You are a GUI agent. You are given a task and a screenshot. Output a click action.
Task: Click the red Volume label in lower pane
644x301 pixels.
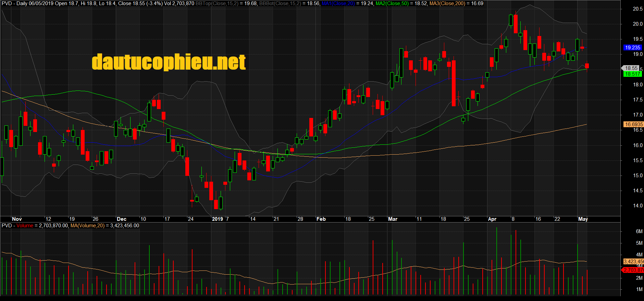coord(25,226)
